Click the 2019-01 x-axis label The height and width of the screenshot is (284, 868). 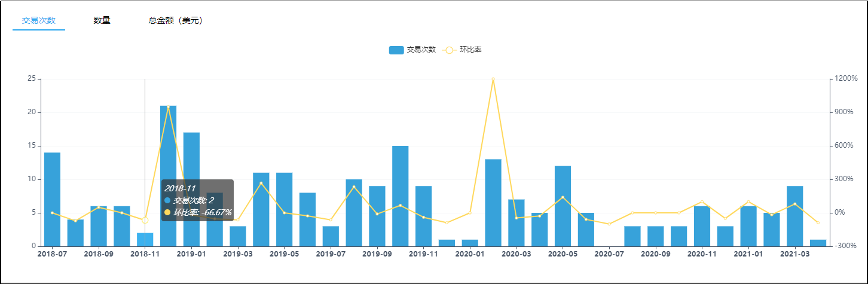(191, 254)
